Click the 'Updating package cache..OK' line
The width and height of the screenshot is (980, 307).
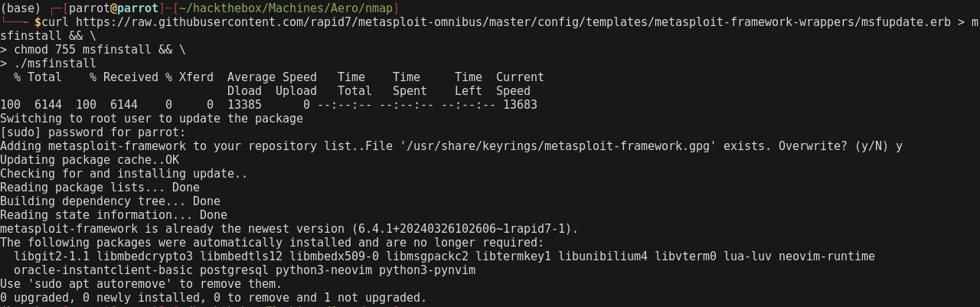90,159
